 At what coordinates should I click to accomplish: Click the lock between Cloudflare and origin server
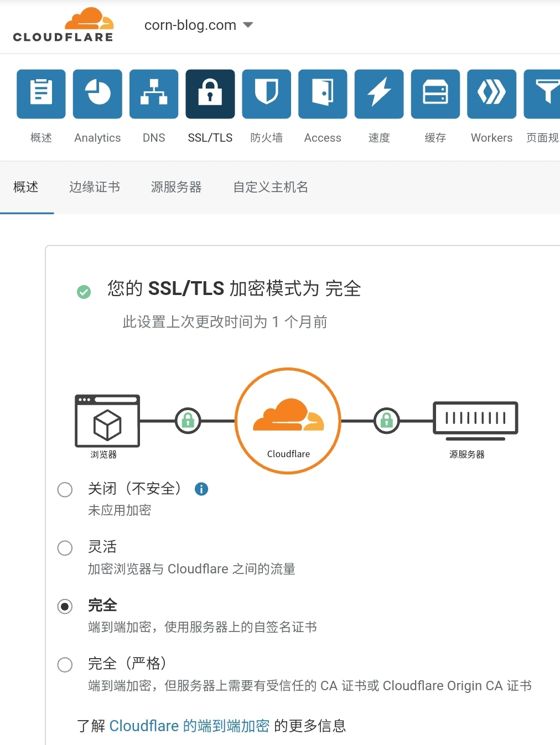[387, 421]
